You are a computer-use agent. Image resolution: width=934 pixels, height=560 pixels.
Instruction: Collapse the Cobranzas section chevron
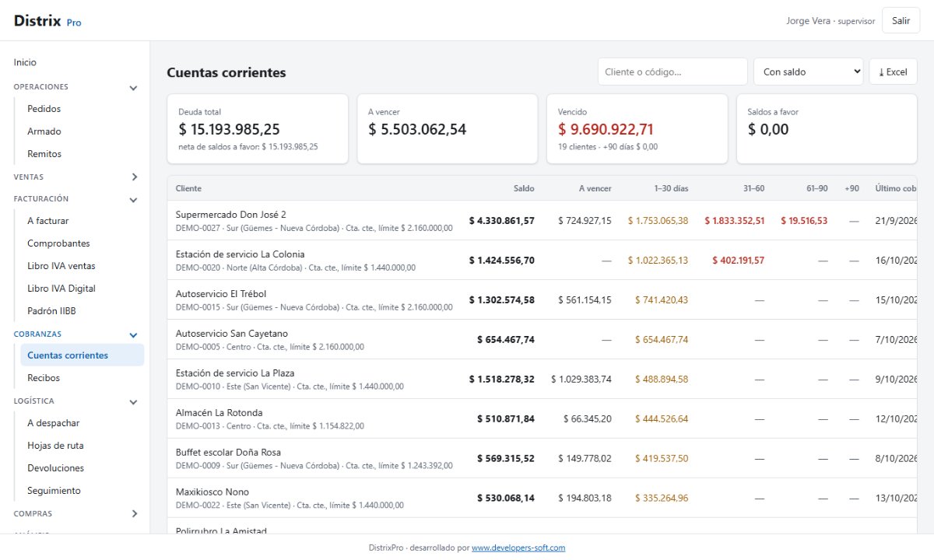coord(133,335)
